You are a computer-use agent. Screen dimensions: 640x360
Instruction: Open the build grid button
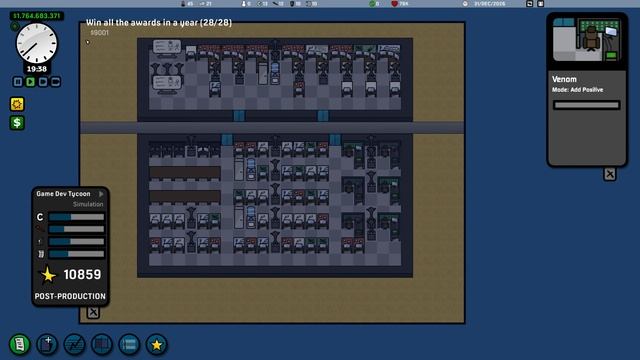(x=102, y=344)
